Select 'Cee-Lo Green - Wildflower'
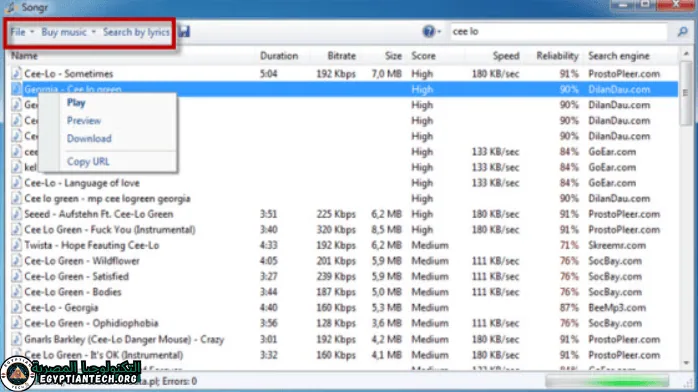The image size is (698, 392). click(81, 261)
